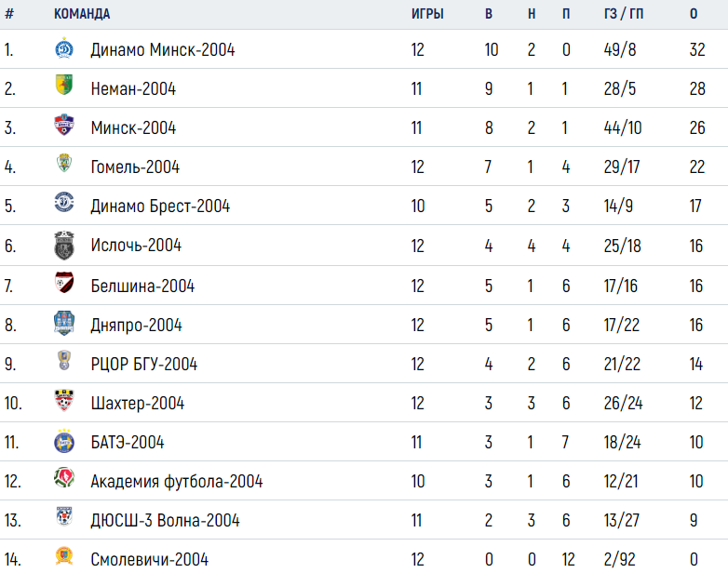This screenshot has width=728, height=573.
Task: Sort by the КОМАНДА column header
Action: coord(82,14)
